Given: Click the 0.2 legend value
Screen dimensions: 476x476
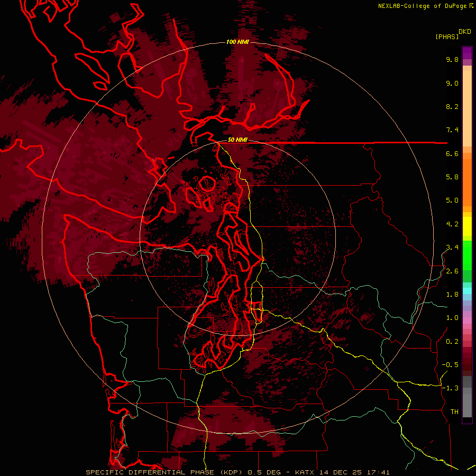Looking at the screenshot, I should pos(452,342).
